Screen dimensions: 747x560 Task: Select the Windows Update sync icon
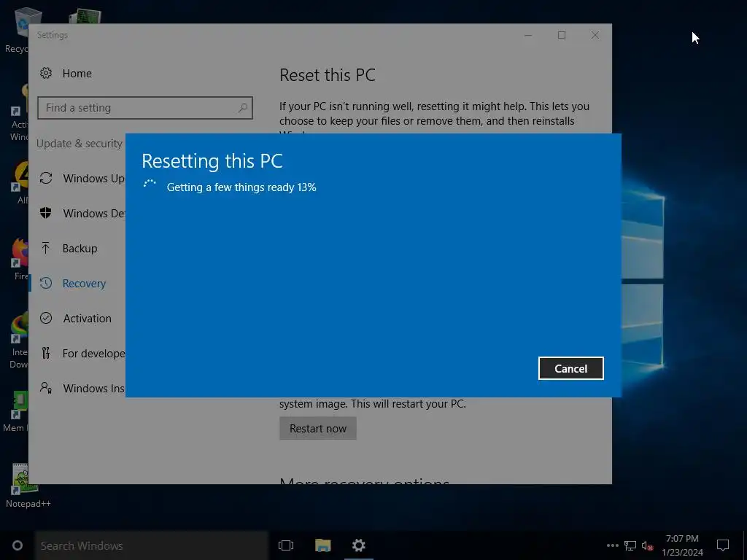point(46,178)
